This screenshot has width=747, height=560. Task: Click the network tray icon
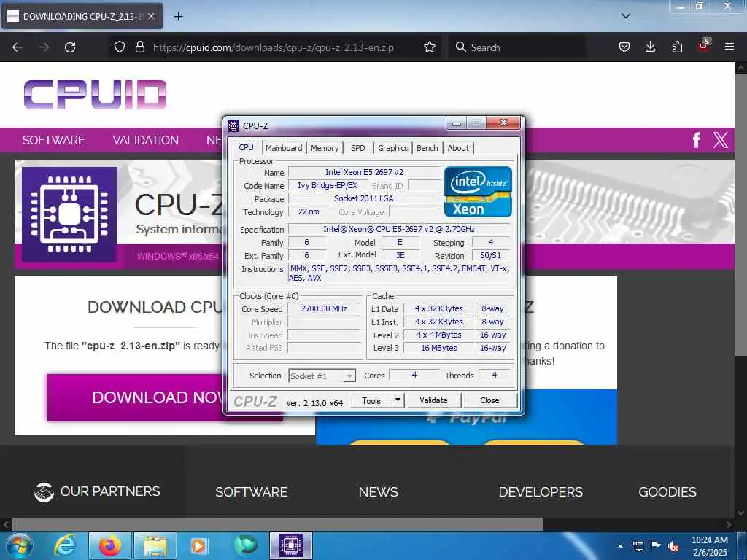638,547
